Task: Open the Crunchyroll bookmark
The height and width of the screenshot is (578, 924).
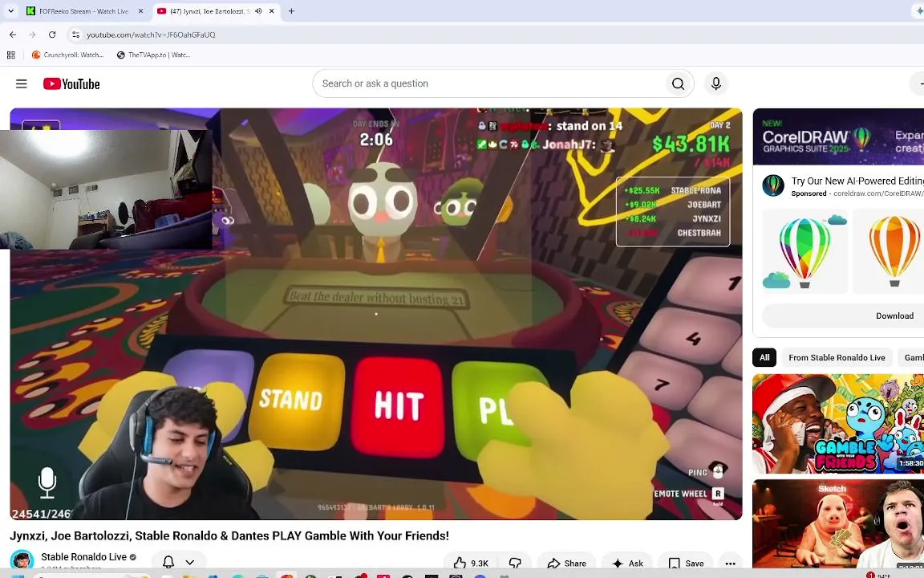Action: [x=67, y=55]
